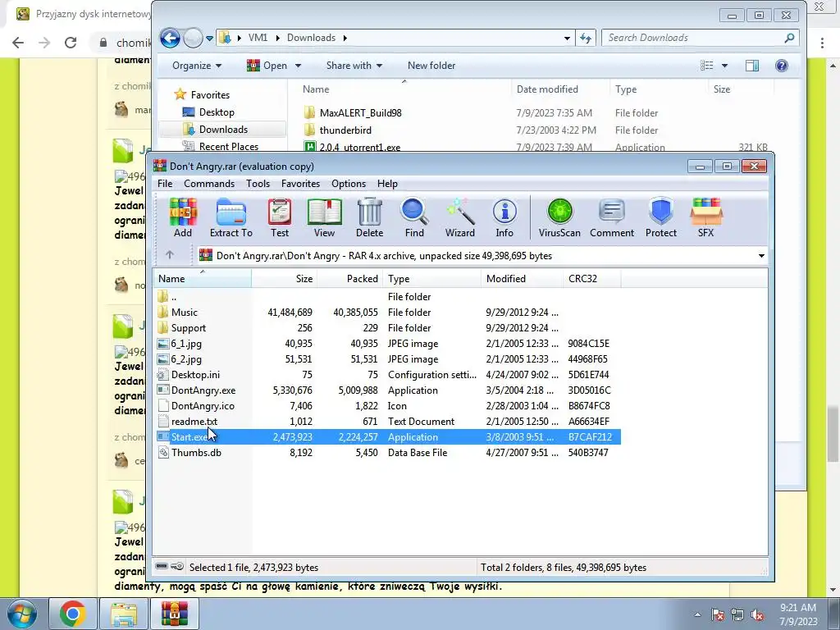Sort by the Packed column header
This screenshot has height=630, width=840.
pos(349,279)
